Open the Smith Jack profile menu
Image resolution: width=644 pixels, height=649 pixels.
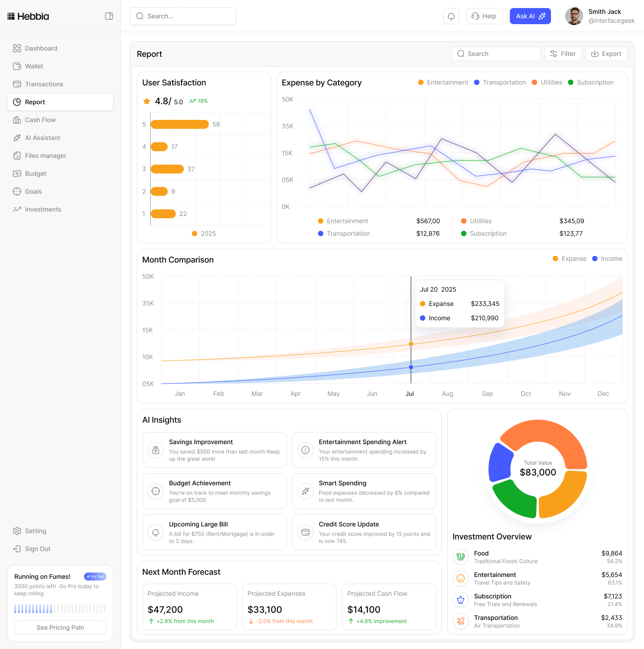(600, 16)
